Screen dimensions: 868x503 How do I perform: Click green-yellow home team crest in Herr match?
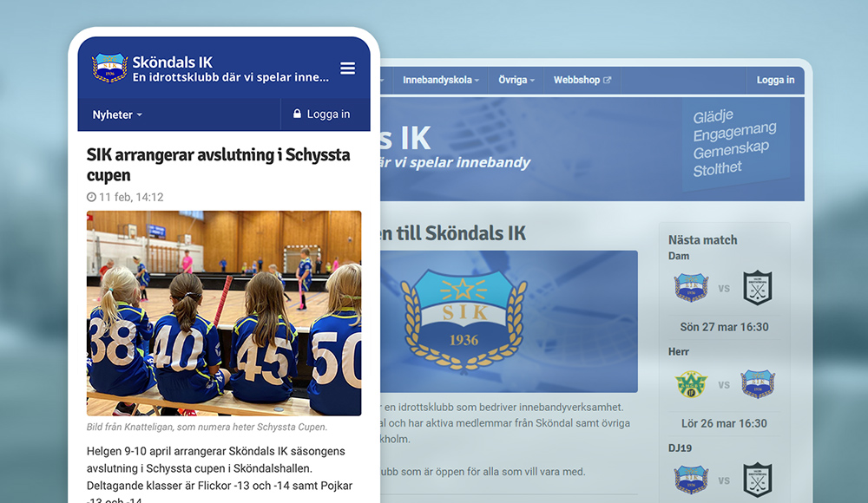click(691, 383)
